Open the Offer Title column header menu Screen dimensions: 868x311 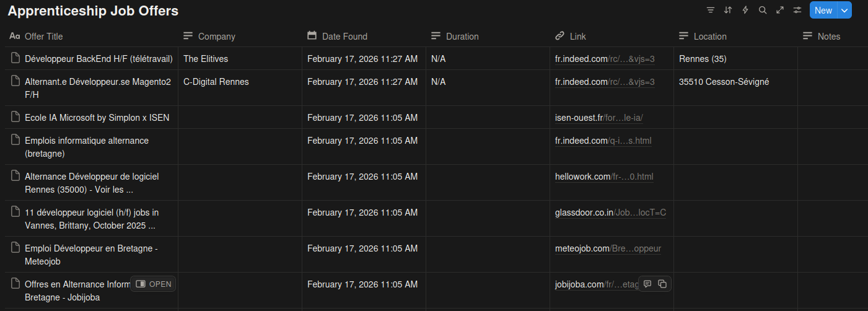point(43,37)
